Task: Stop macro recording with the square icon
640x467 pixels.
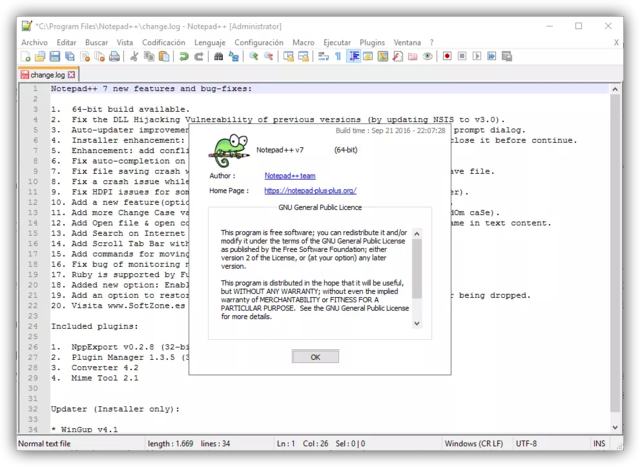Action: (x=462, y=56)
